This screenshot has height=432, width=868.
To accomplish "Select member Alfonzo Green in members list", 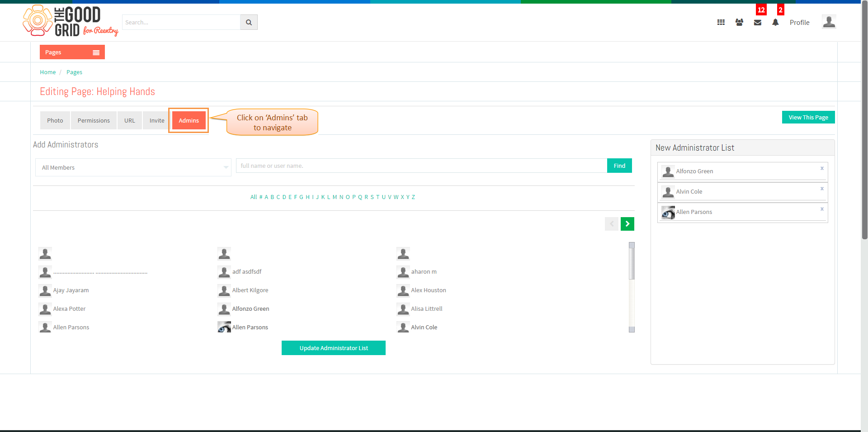I will [x=250, y=309].
